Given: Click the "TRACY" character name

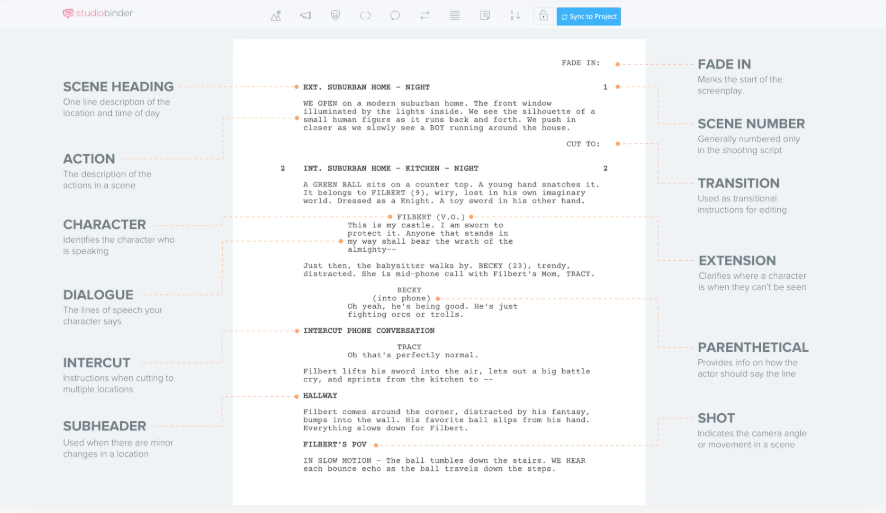Looking at the screenshot, I should (x=409, y=347).
